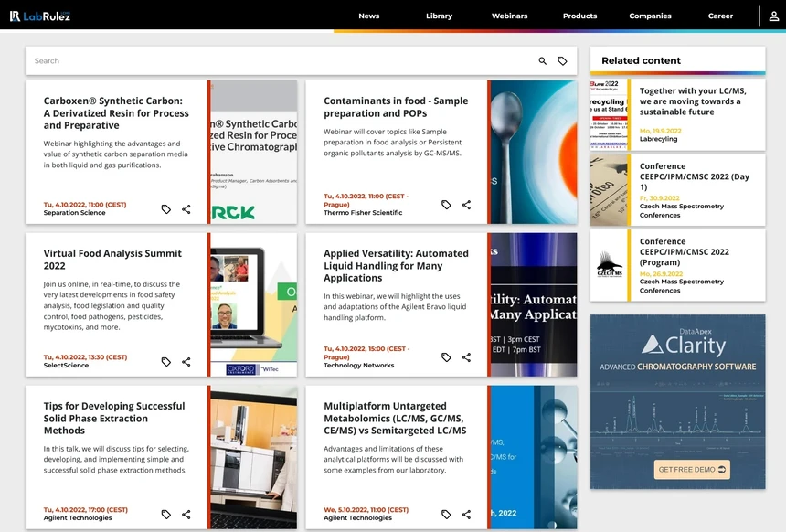Open Virtual Food Analysis Summit 2022 title
The image size is (786, 532).
112,260
